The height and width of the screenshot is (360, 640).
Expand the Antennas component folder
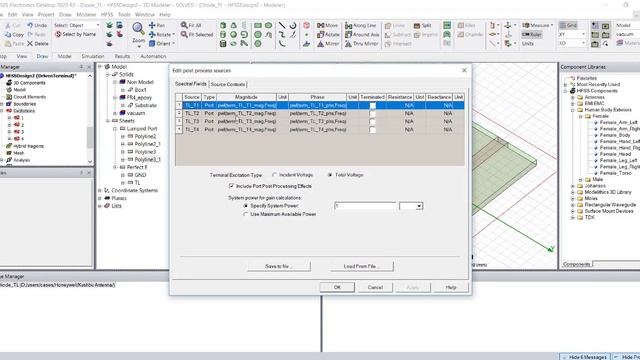(573, 98)
